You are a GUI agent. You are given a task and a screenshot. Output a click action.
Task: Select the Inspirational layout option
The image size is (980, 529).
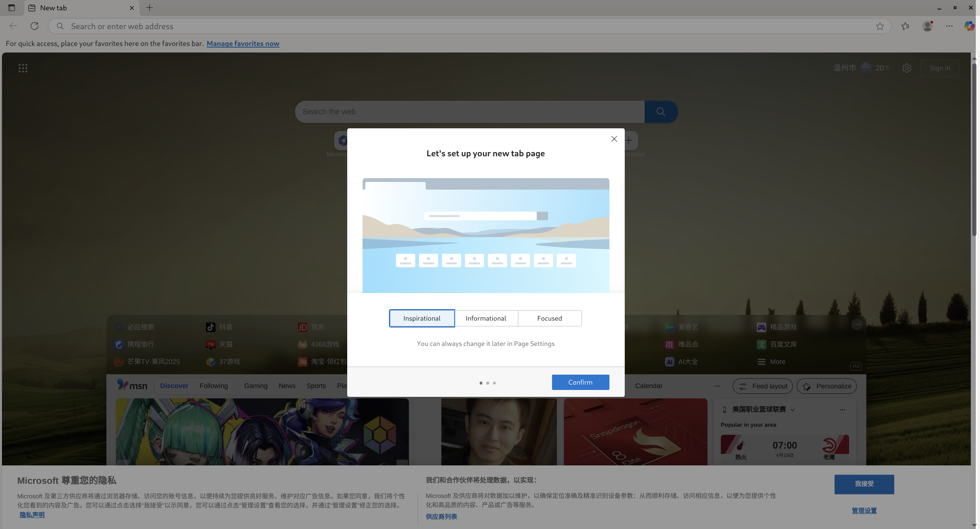(x=422, y=318)
